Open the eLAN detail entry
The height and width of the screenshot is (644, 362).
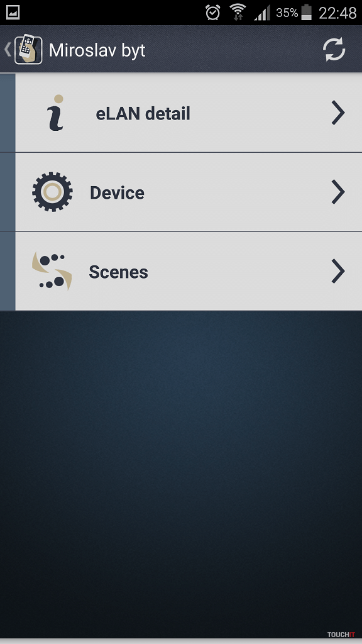[189, 113]
